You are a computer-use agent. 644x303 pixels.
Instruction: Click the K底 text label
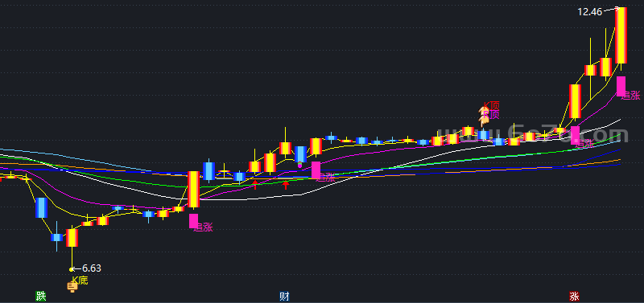[80, 280]
